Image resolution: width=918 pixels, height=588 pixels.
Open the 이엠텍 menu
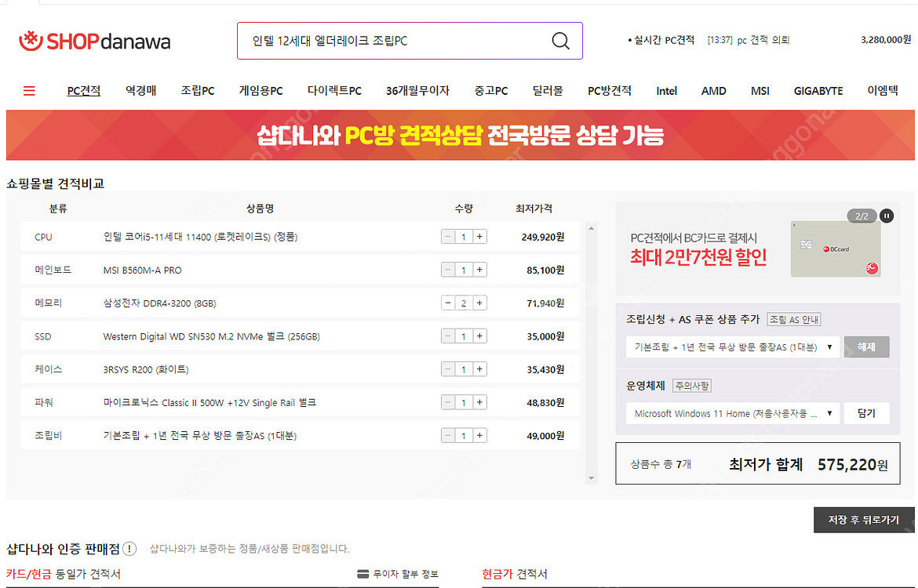pyautogui.click(x=882, y=91)
